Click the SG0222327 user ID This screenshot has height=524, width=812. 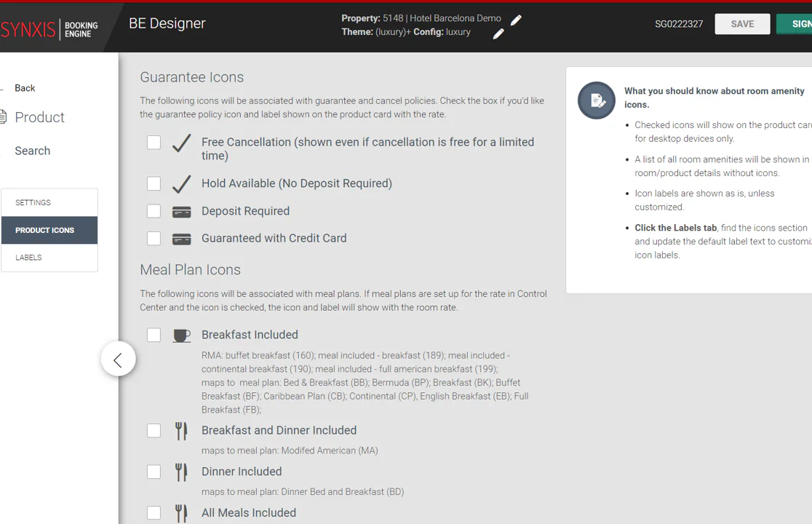679,24
